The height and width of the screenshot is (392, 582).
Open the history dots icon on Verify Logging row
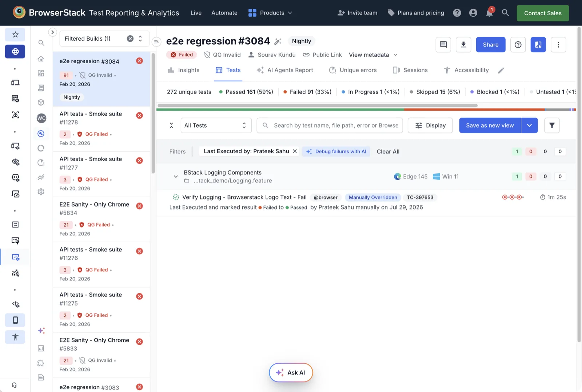pyautogui.click(x=513, y=197)
